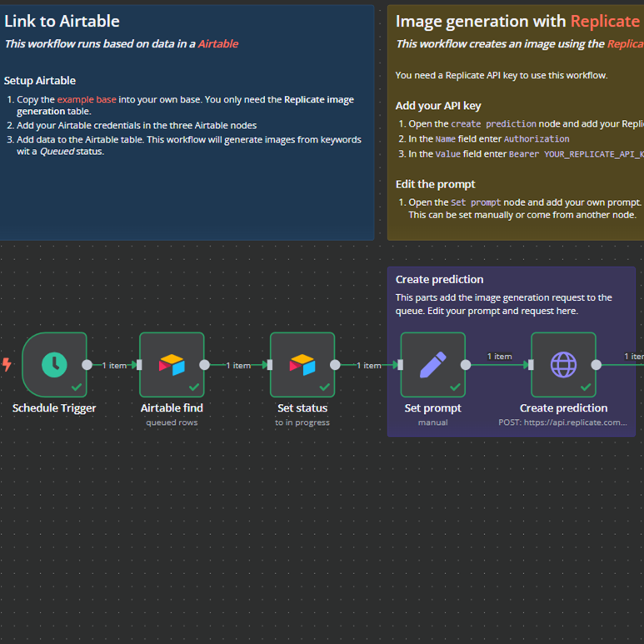Click Set prompt input connector handle
The width and height of the screenshot is (644, 644).
401,365
